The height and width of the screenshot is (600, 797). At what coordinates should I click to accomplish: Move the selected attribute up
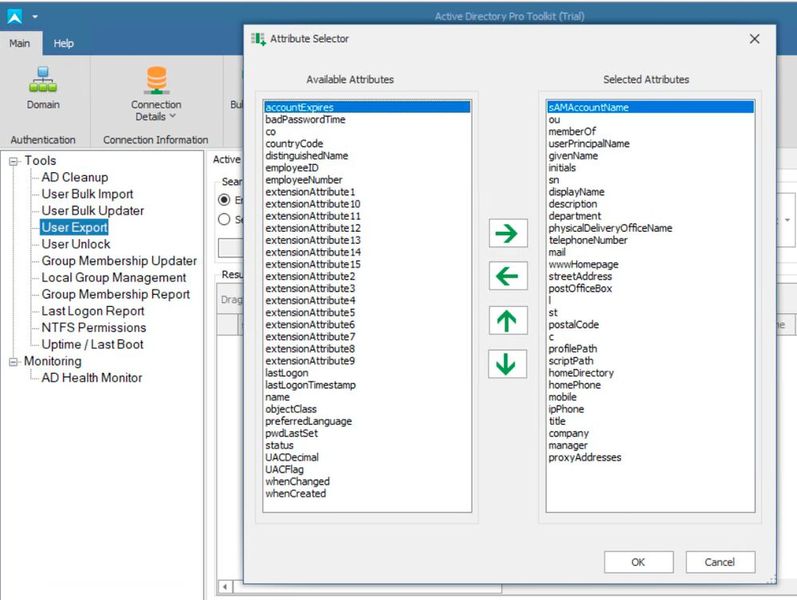[508, 321]
